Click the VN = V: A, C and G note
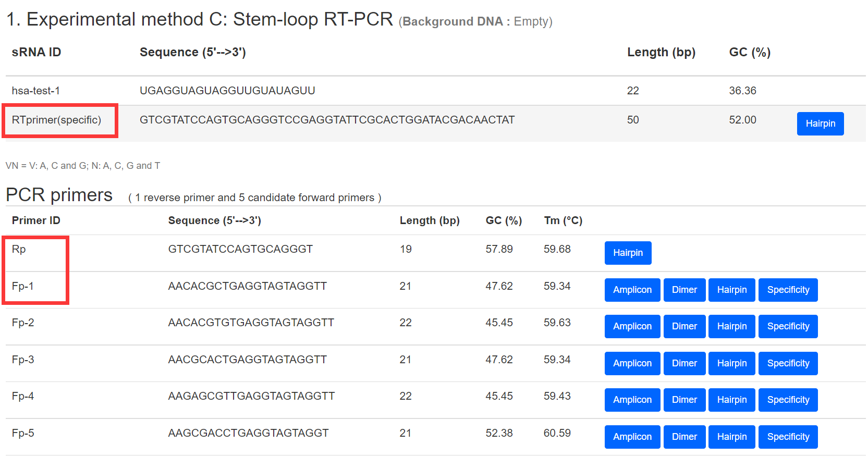Image resolution: width=868 pixels, height=456 pixels. [x=83, y=166]
